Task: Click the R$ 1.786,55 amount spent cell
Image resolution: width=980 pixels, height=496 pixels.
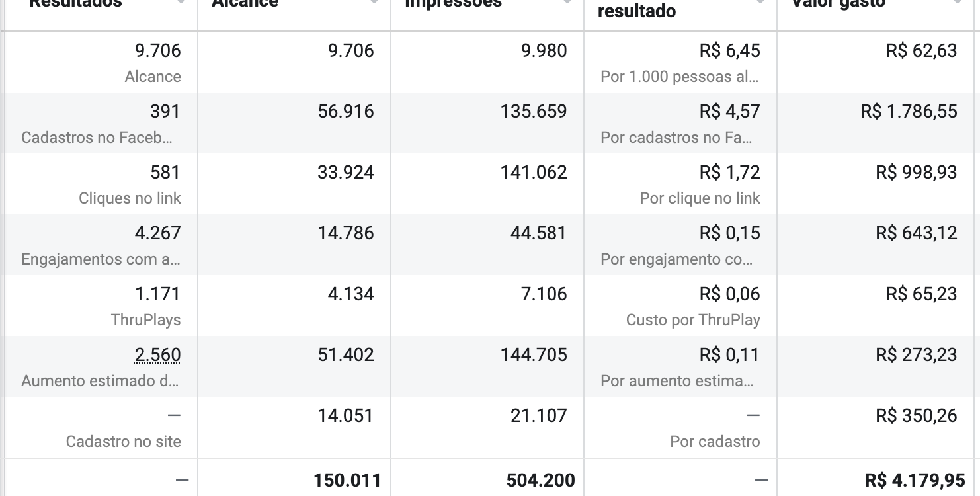Action: 909,112
